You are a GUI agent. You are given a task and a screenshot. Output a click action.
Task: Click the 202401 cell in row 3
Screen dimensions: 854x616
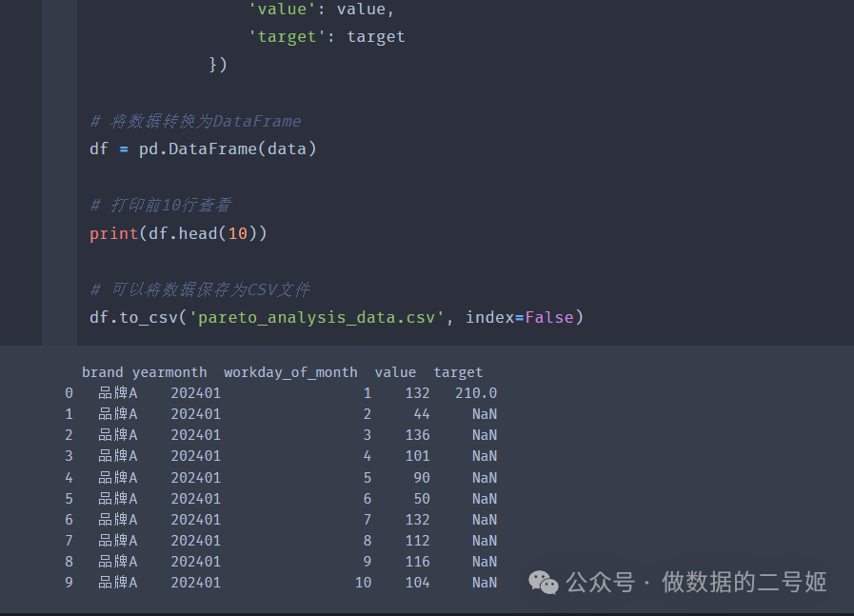[x=195, y=456]
